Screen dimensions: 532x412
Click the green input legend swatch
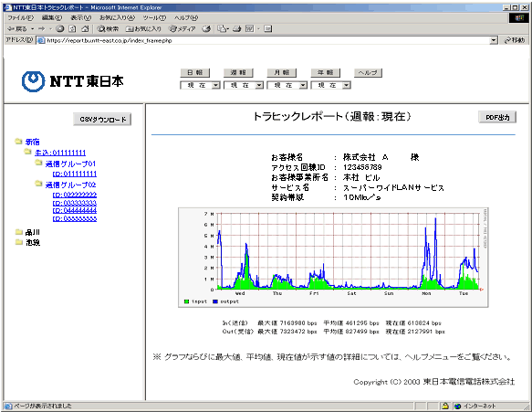[186, 301]
